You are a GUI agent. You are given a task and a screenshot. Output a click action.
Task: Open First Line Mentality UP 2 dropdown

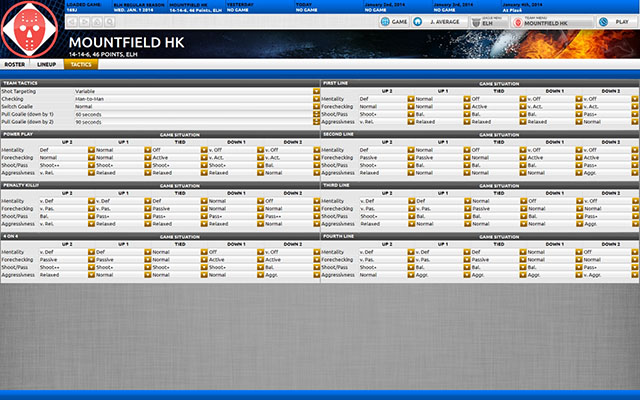[x=411, y=99]
